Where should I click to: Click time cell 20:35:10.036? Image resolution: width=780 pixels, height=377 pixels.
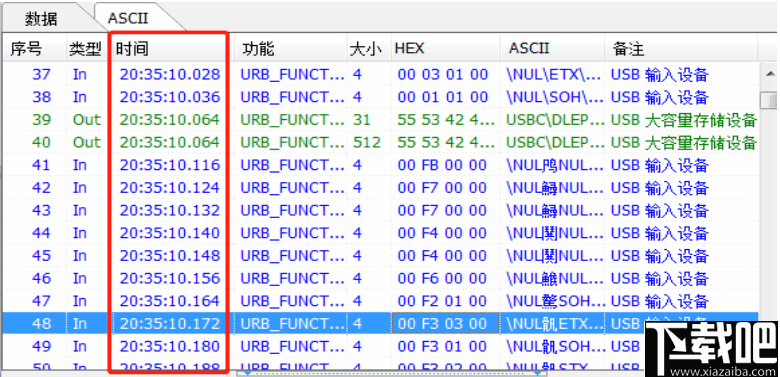pyautogui.click(x=170, y=97)
